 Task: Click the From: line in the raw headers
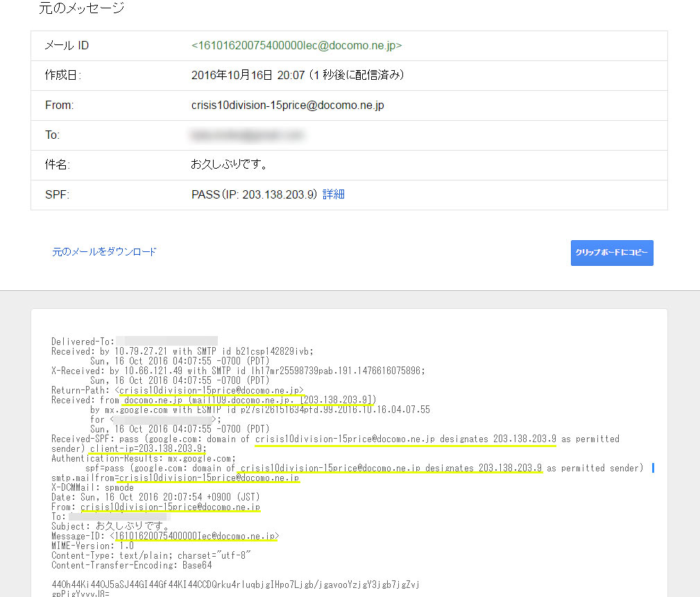156,507
